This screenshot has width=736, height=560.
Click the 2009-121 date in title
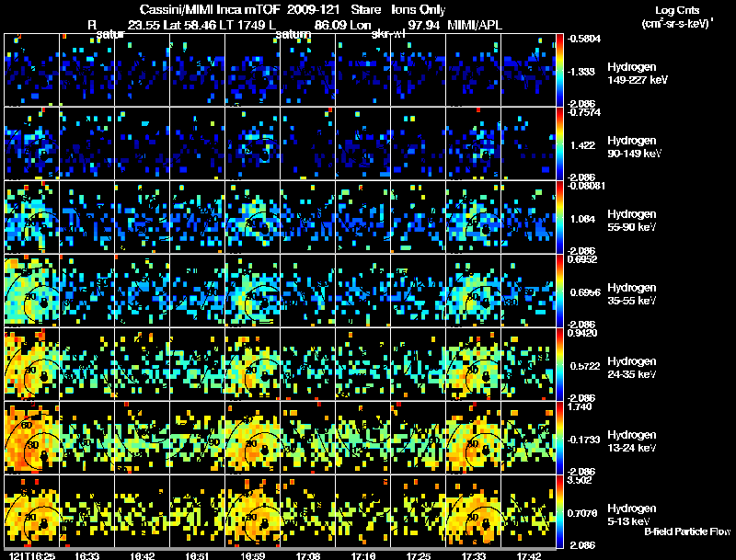coord(313,9)
